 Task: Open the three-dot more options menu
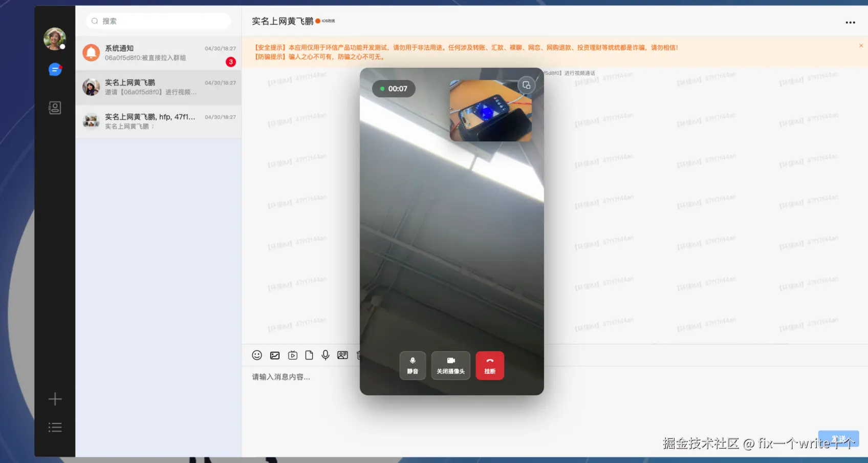pos(850,23)
